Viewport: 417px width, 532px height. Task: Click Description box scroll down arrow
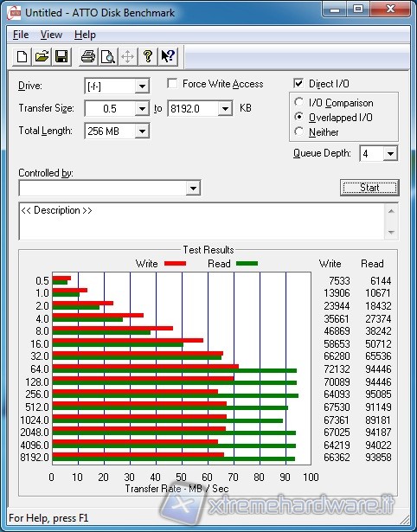click(x=391, y=233)
